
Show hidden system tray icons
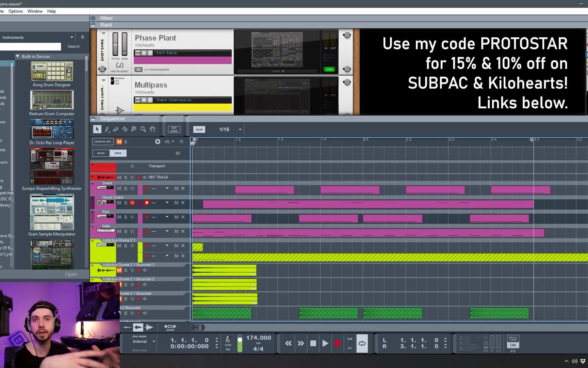(566, 361)
